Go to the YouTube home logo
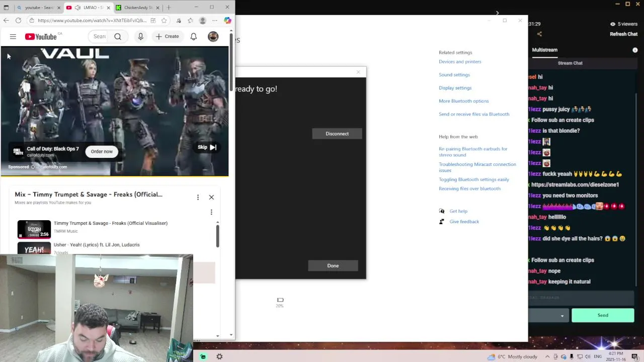The image size is (644, 362). [x=41, y=37]
